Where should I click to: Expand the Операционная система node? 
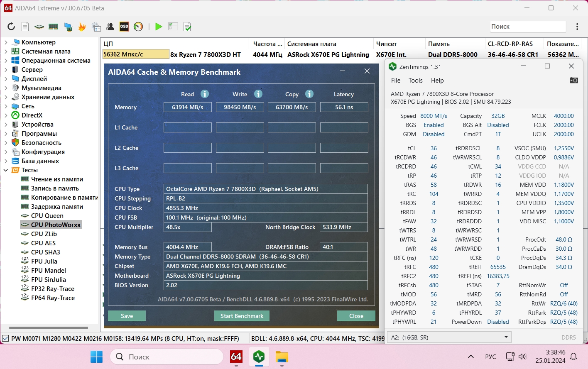pyautogui.click(x=6, y=61)
